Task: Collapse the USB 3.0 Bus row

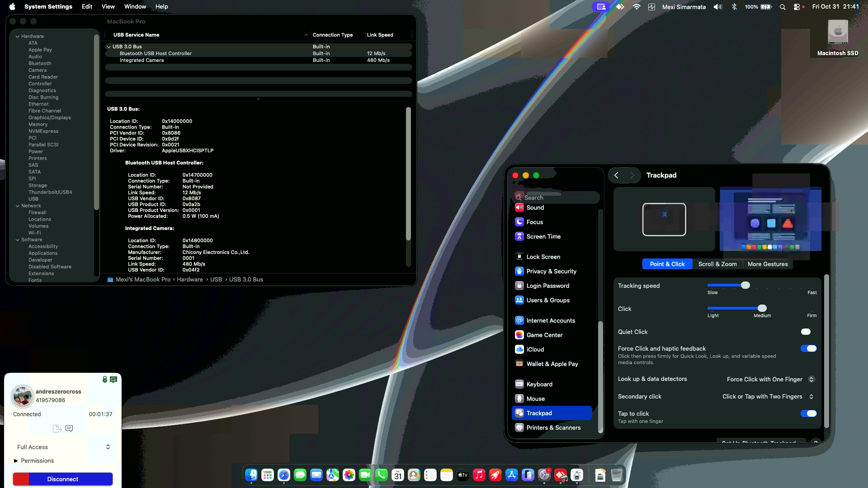Action: click(108, 47)
